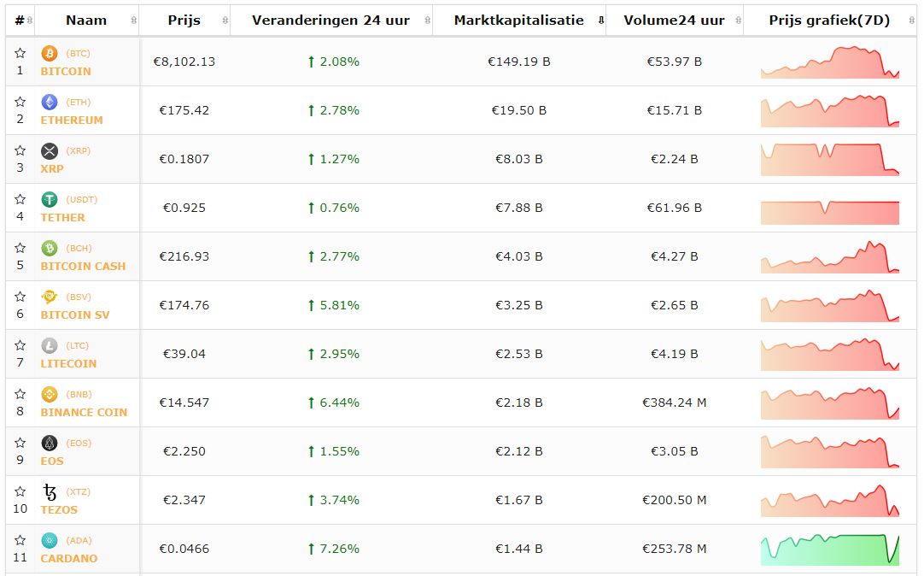Viewport: 924px width, 576px height.
Task: Click the Volume24 uur column header
Action: click(674, 21)
